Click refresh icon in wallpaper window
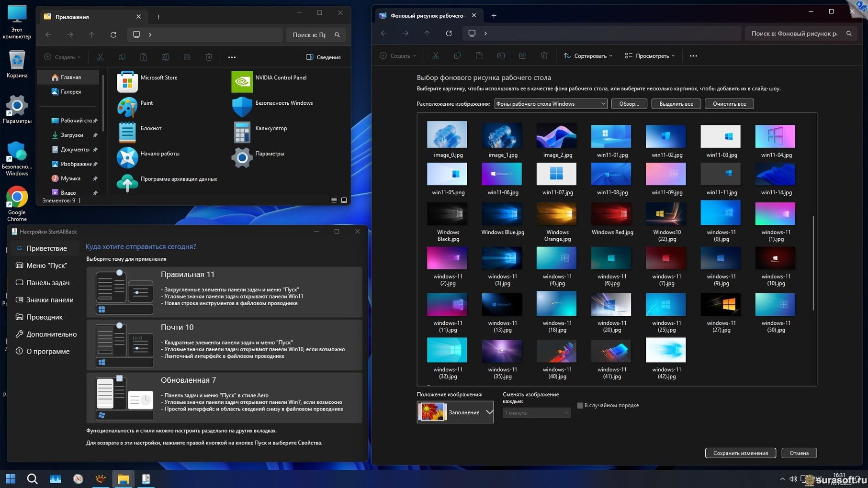Image resolution: width=868 pixels, height=488 pixels. point(449,33)
